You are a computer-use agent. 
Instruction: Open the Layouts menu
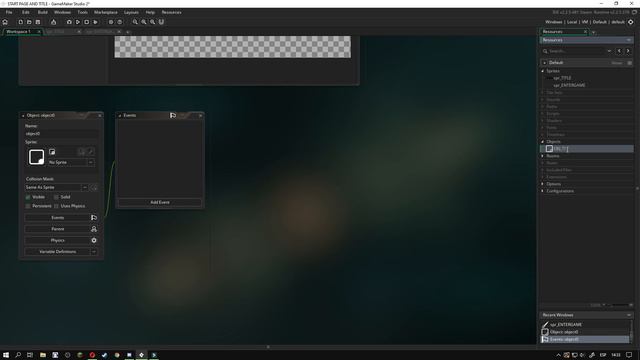pos(131,12)
